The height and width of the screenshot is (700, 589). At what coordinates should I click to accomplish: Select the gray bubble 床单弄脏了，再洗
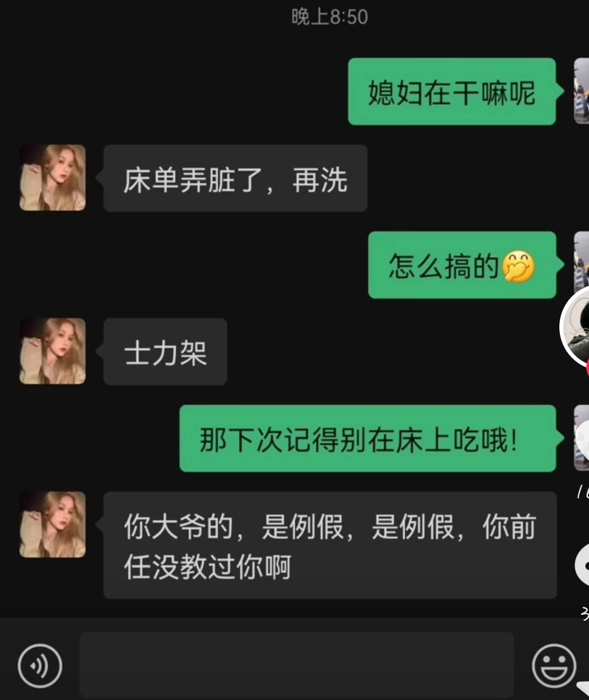[235, 178]
